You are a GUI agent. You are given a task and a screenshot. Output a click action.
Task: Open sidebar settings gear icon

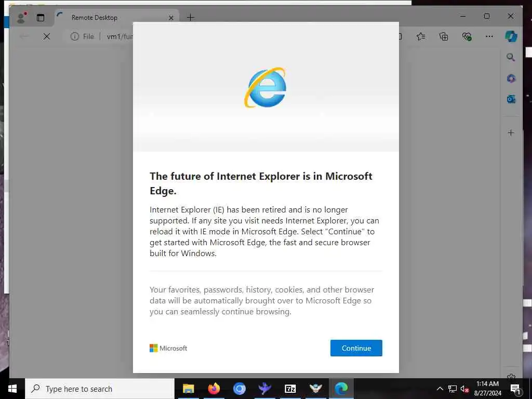click(511, 376)
